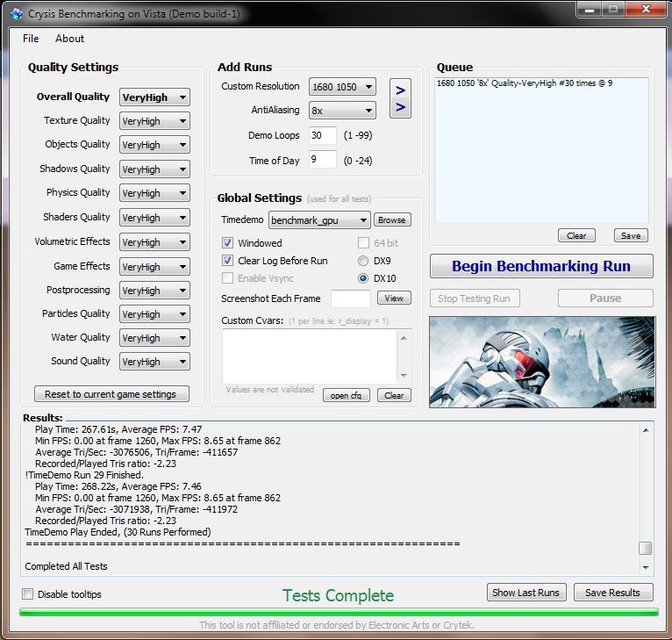Open the Sound Quality dropdown
The image size is (672, 640).
pyautogui.click(x=154, y=361)
